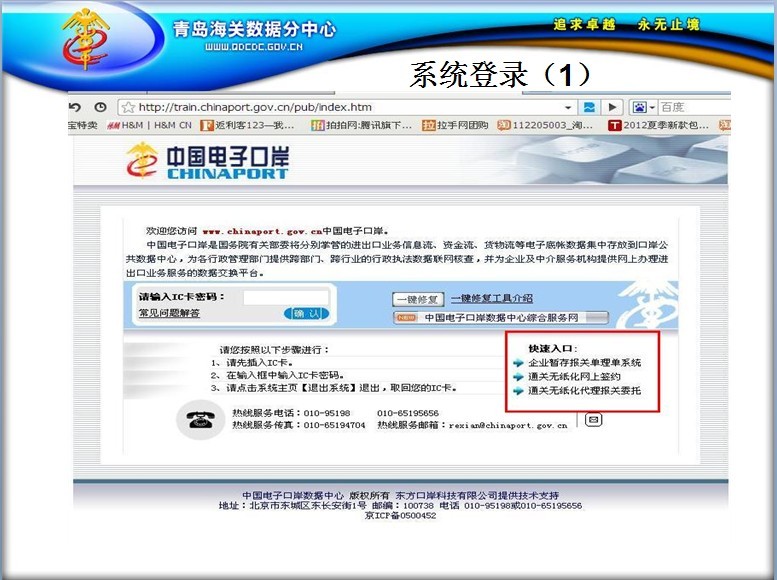Click the China E-Port CHINAPORT logo
Image resolution: width=777 pixels, height=580 pixels.
pos(207,160)
